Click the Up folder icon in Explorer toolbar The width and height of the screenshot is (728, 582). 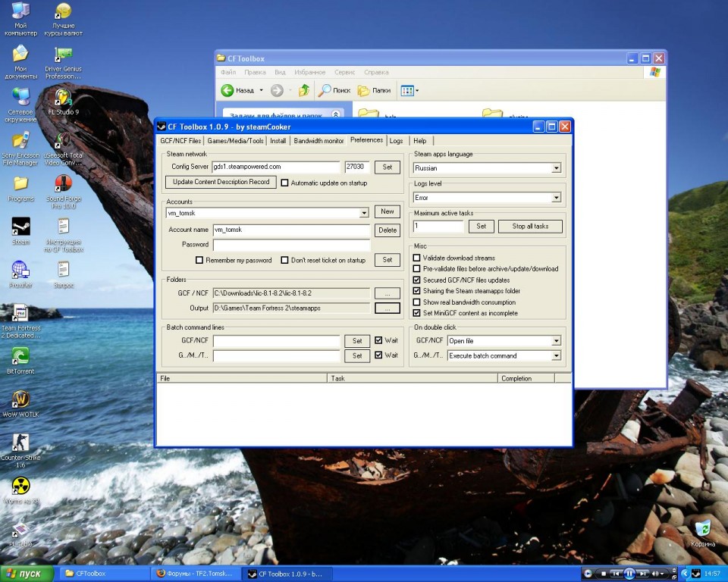coord(304,90)
